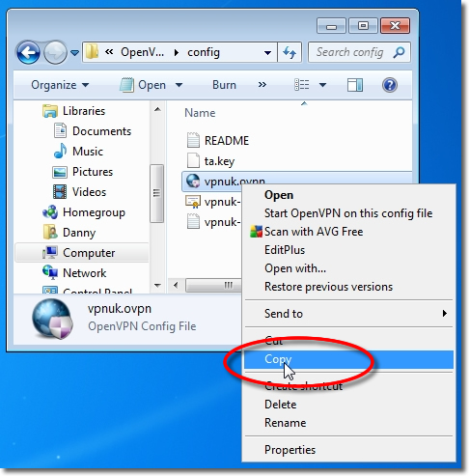Click the search magnifier icon
Viewport: 469px width, 476px height.
click(x=399, y=52)
